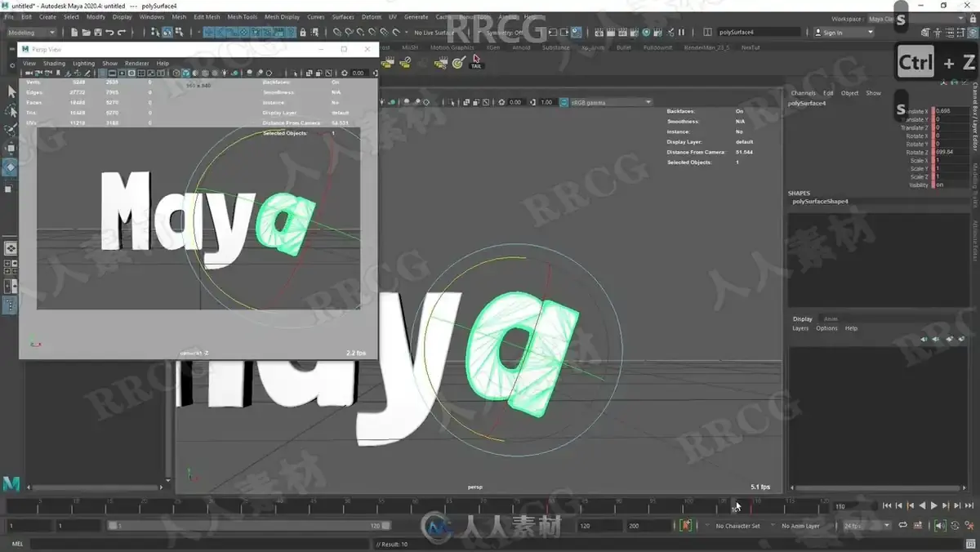
Task: Toggle auto keyframe button
Action: coord(955,526)
